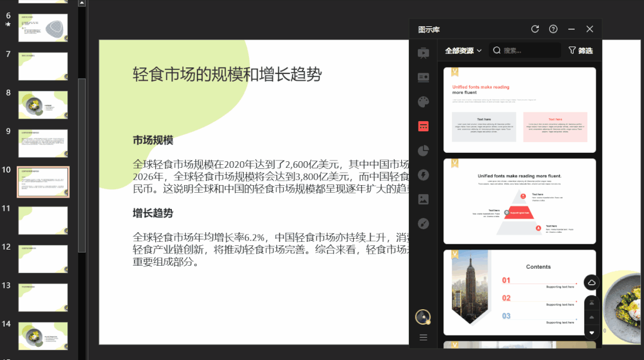Click the cloud sync icon beside the slide
The width and height of the screenshot is (644, 360).
point(590,282)
